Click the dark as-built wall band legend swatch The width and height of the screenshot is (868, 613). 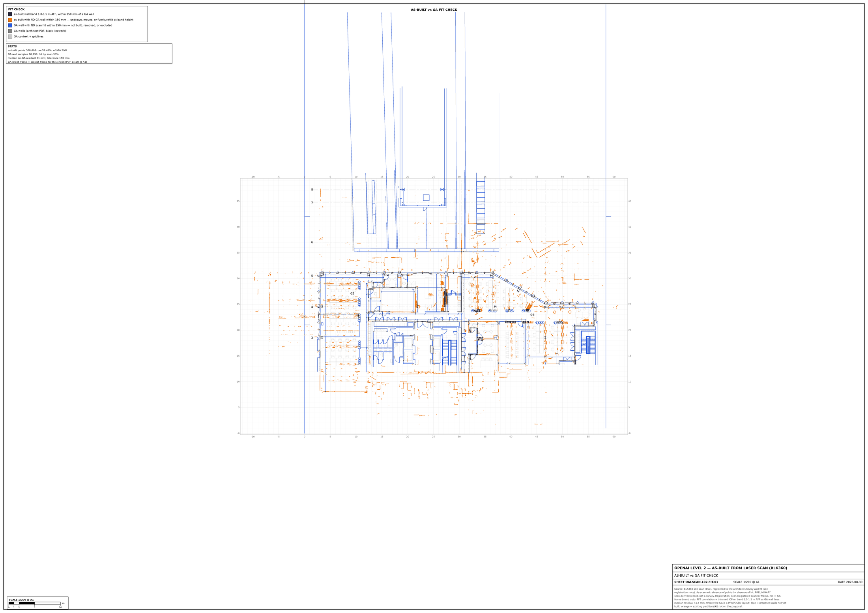10,14
